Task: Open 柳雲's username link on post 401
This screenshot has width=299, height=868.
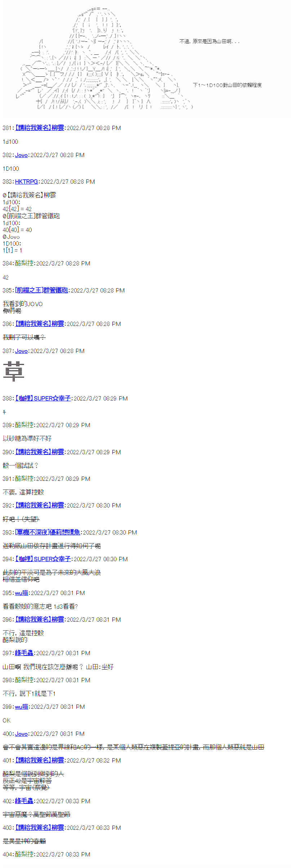Action: [40, 760]
